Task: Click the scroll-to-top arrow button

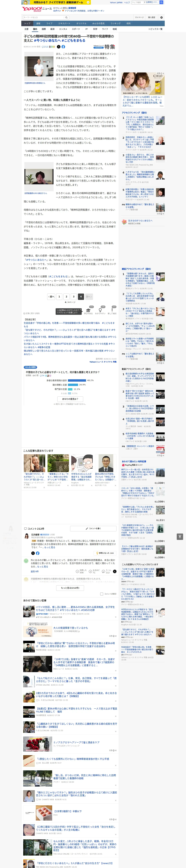Action: click(x=180, y=536)
